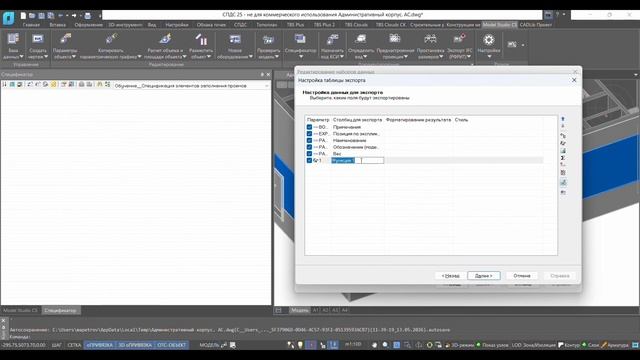640x360 pixels.
Task: Click the IFC Export (Экспорт IFC) icon
Action: coord(459,39)
